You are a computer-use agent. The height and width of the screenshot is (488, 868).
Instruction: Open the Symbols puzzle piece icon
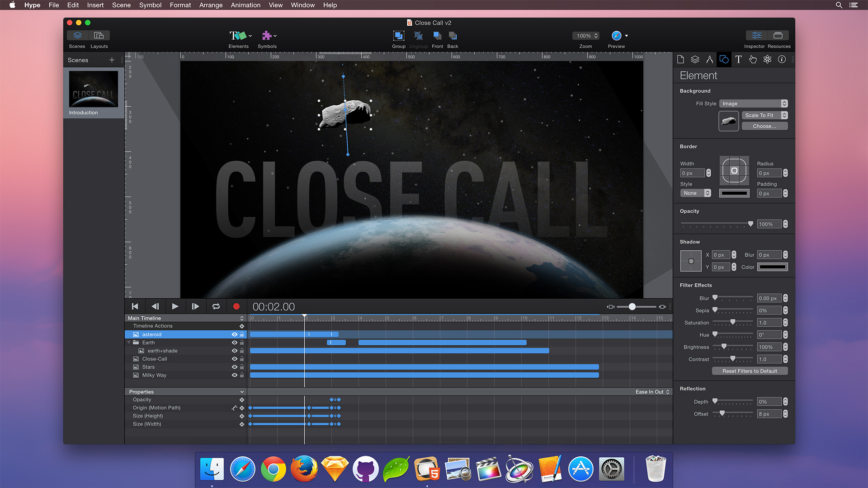tap(267, 36)
